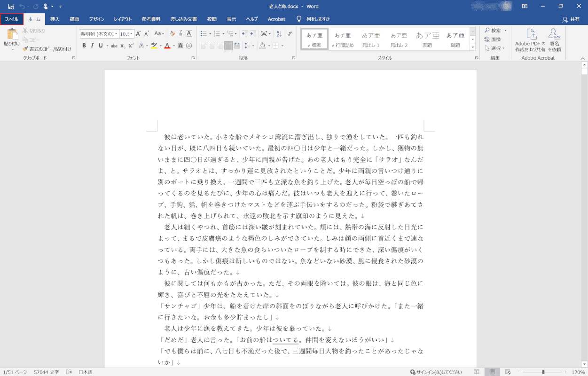Click the zoom slider handle

click(x=543, y=372)
